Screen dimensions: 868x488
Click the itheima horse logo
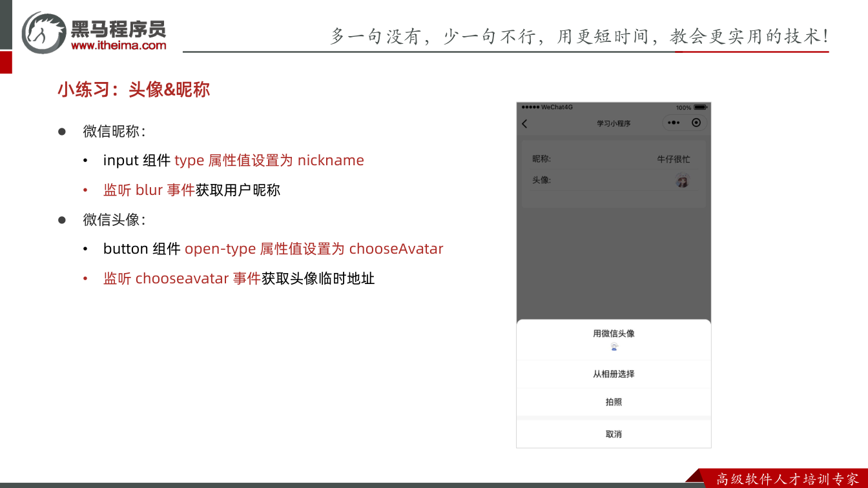44,32
